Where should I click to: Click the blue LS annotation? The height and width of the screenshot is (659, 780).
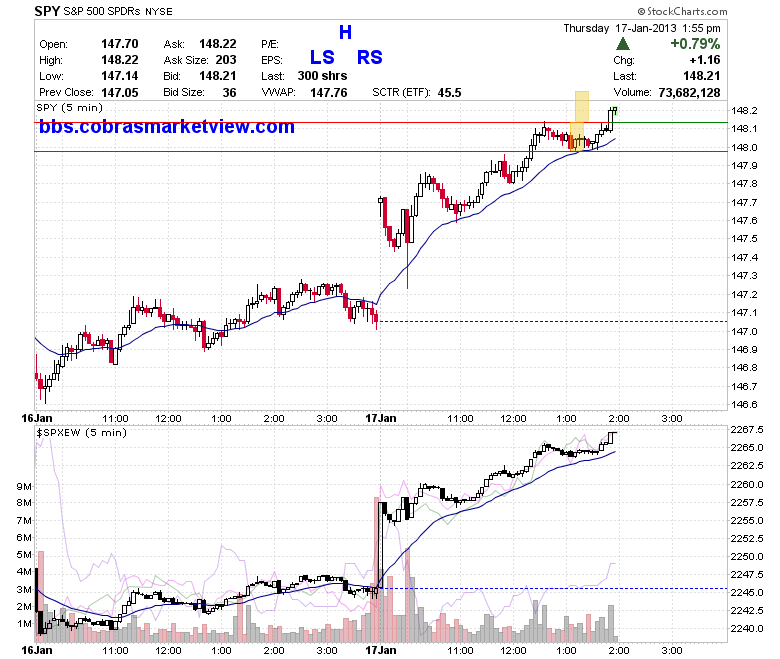pyautogui.click(x=322, y=57)
